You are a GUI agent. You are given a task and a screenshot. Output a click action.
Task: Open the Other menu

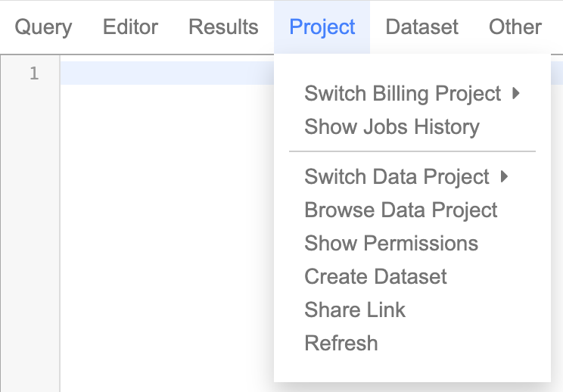[515, 27]
